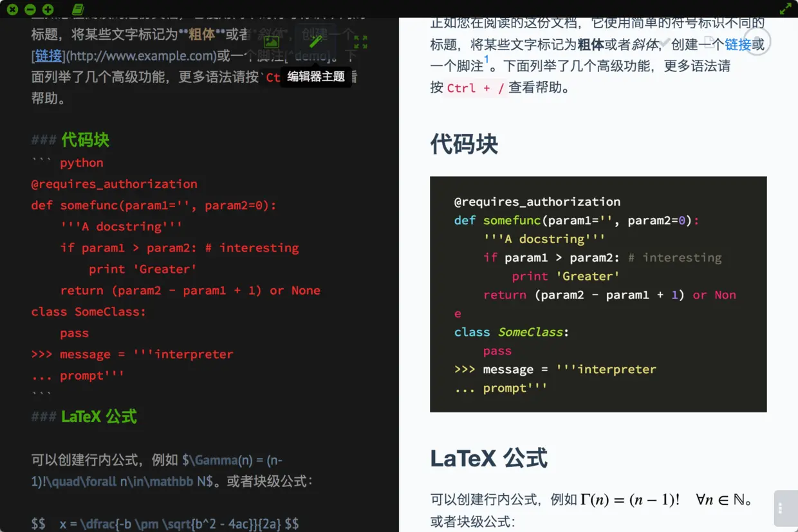
Task: Click http://www.example.com URL in editor
Action: [141, 55]
